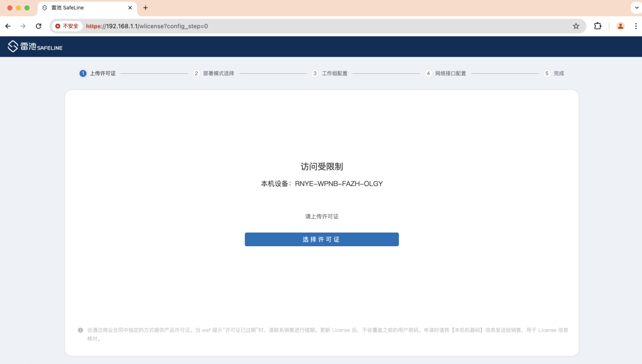
Task: Jump to step 5 完成
Action: 554,73
